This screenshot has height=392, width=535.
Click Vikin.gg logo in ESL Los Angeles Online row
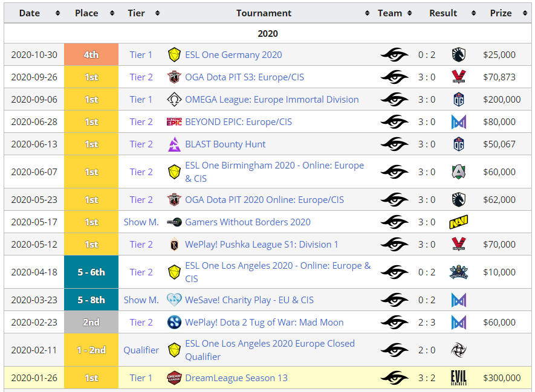point(459,272)
